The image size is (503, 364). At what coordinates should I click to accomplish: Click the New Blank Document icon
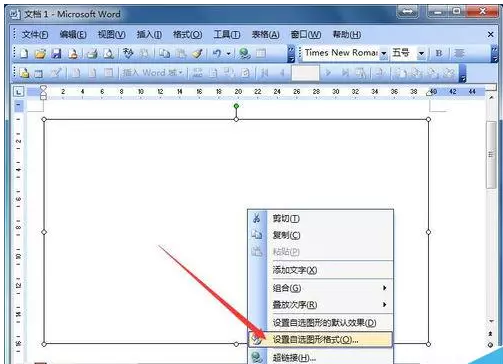[24, 53]
